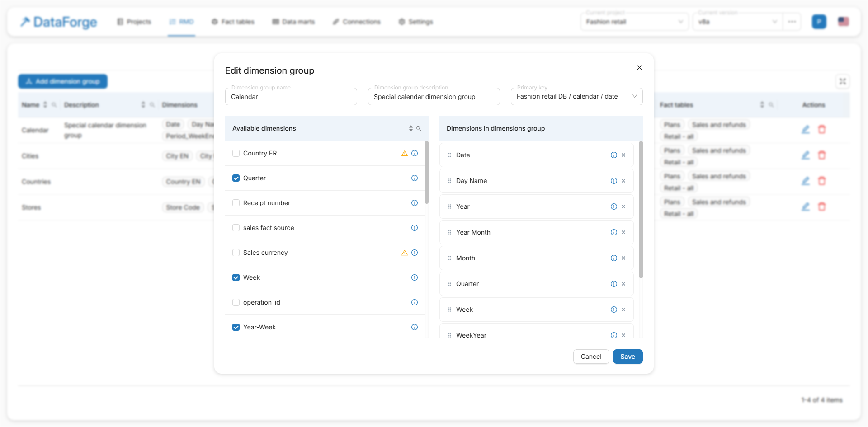Click the Dimension group name field
The image size is (868, 427).
point(291,97)
